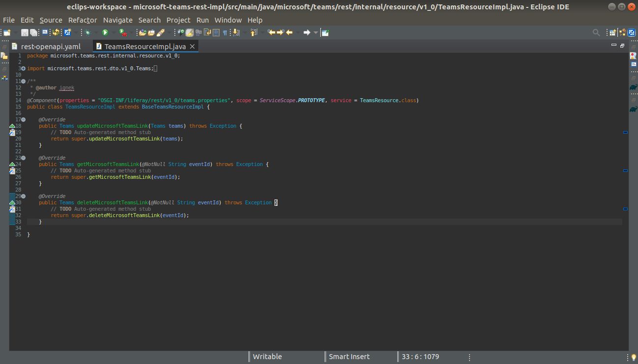This screenshot has height=364, width=638.
Task: Click Last Edit Location arrow icon
Action: (271, 32)
